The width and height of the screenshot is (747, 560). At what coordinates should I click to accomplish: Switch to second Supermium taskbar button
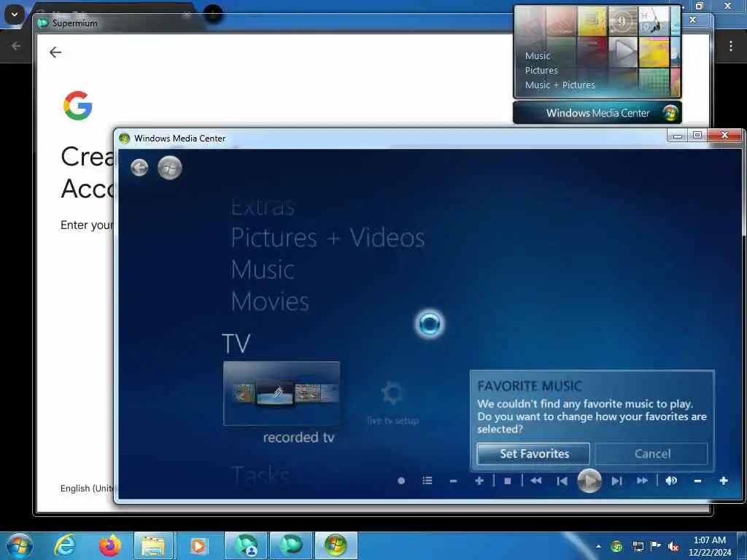pyautogui.click(x=290, y=545)
